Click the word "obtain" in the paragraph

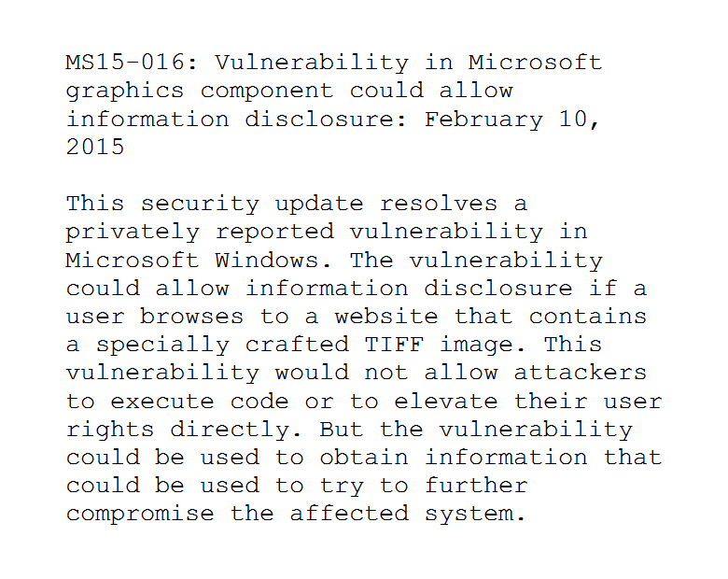coord(364,458)
